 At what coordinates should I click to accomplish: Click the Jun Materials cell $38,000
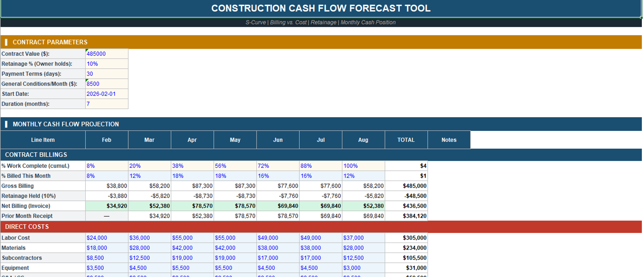coord(278,248)
